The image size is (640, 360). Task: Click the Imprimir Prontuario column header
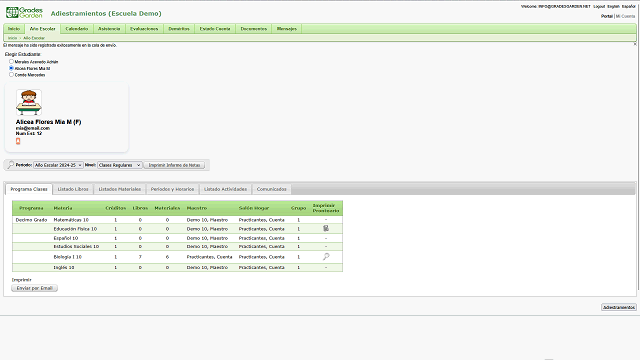(326, 208)
